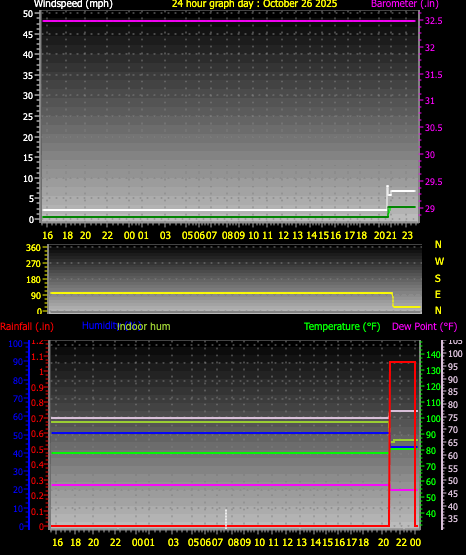Click the 29.5 value on the barometer axis
The width and height of the screenshot is (466, 555).
click(x=434, y=182)
